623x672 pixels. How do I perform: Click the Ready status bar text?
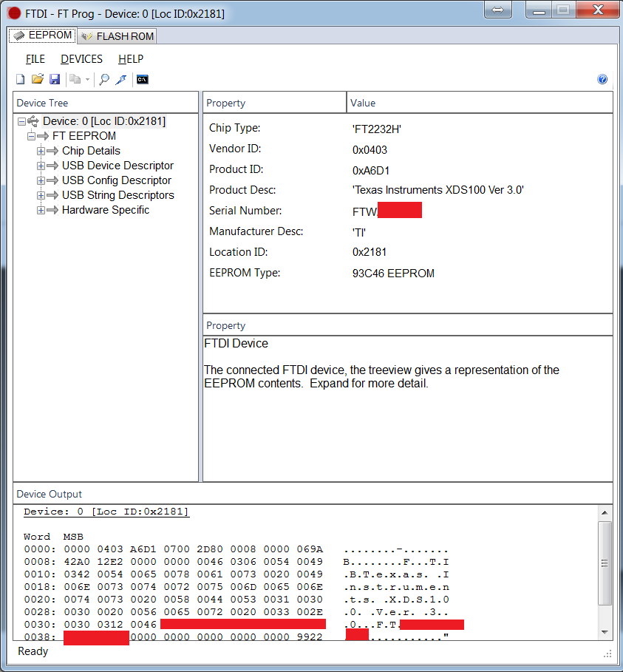33,651
